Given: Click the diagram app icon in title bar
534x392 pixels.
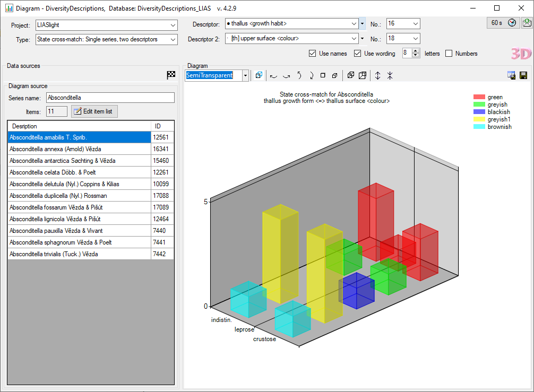Looking at the screenshot, I should (9, 8).
